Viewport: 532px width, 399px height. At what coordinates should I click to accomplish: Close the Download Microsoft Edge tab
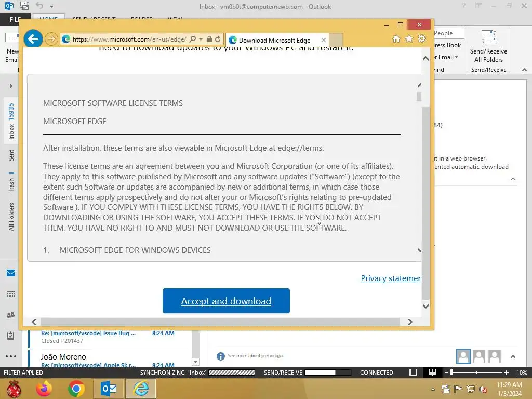pos(324,40)
